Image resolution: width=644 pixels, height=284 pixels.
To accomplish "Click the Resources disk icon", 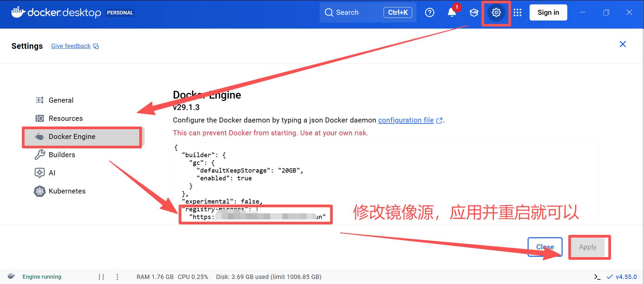I will [40, 118].
